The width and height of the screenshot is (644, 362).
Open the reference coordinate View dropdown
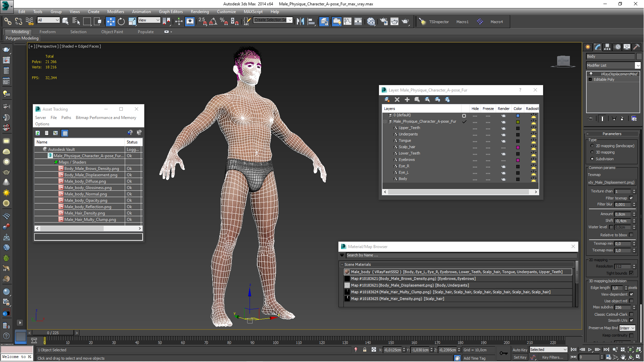pos(149,20)
